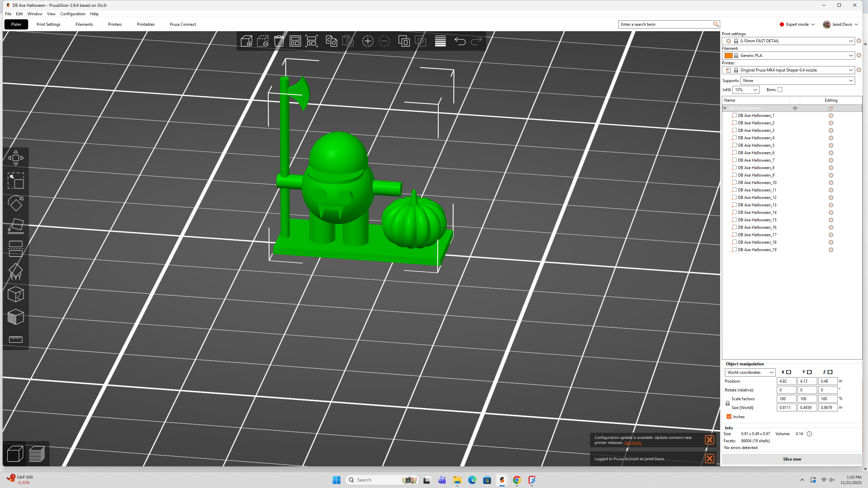Click the Add object icon in the top toolbar

point(246,41)
